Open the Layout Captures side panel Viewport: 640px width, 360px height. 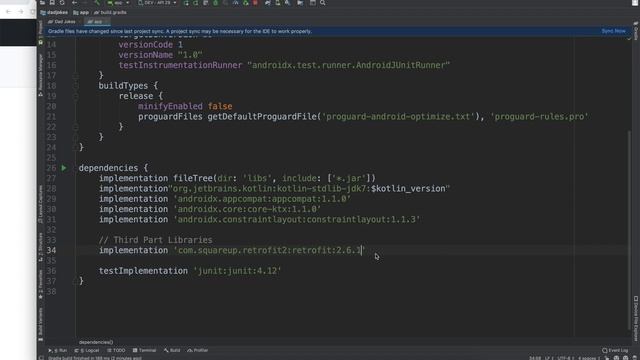point(40,204)
